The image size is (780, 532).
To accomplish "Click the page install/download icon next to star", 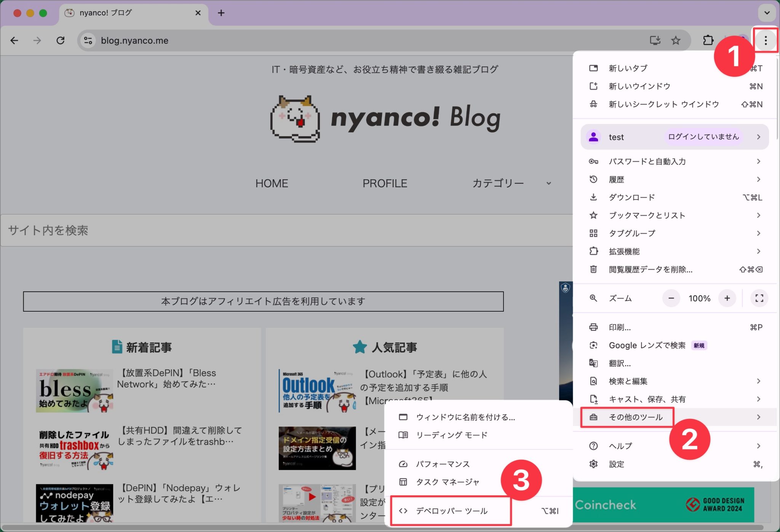I will (656, 40).
